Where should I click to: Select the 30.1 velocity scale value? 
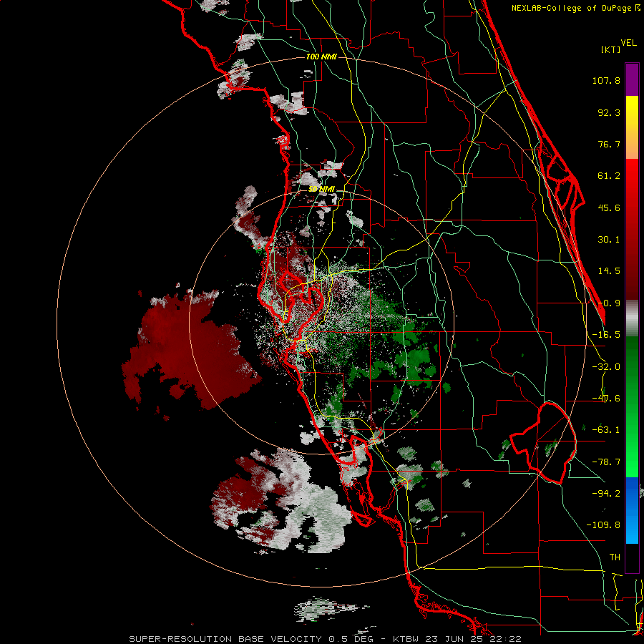tap(609, 240)
